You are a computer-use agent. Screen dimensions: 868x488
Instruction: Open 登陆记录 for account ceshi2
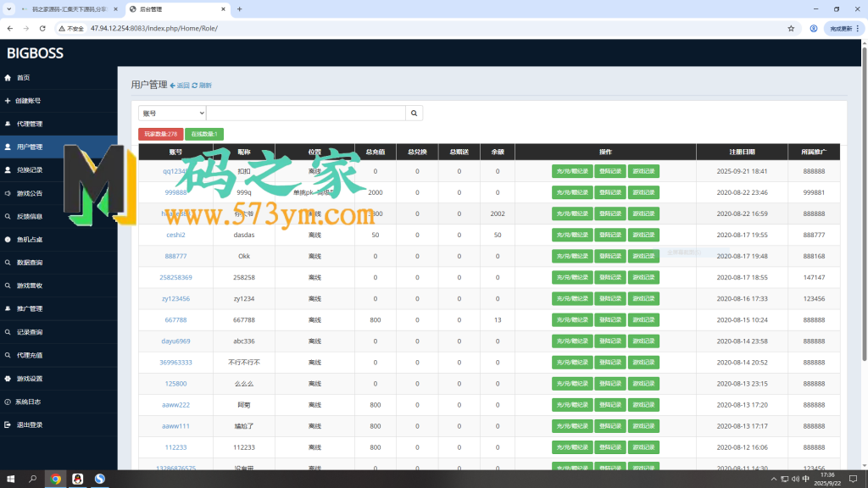(610, 236)
